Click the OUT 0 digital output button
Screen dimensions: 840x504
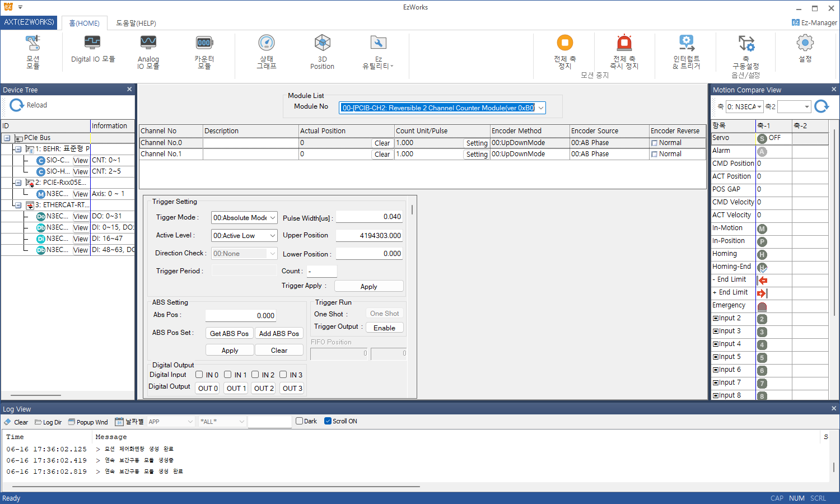[208, 388]
